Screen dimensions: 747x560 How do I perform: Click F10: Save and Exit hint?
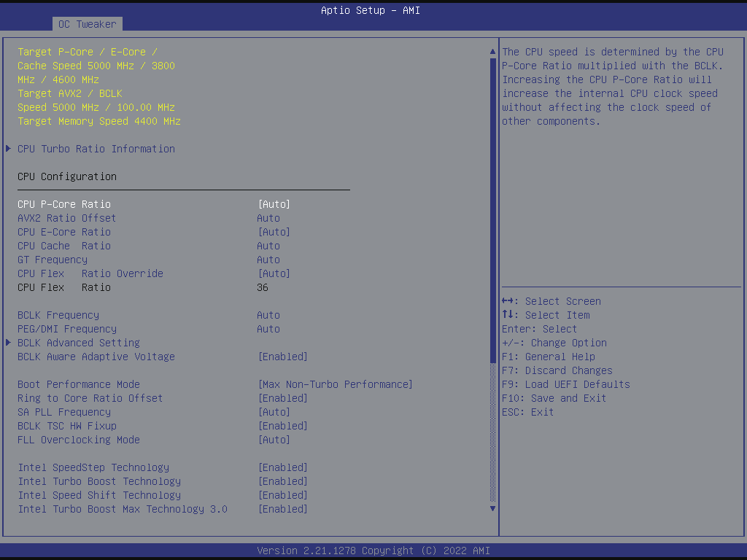point(554,398)
